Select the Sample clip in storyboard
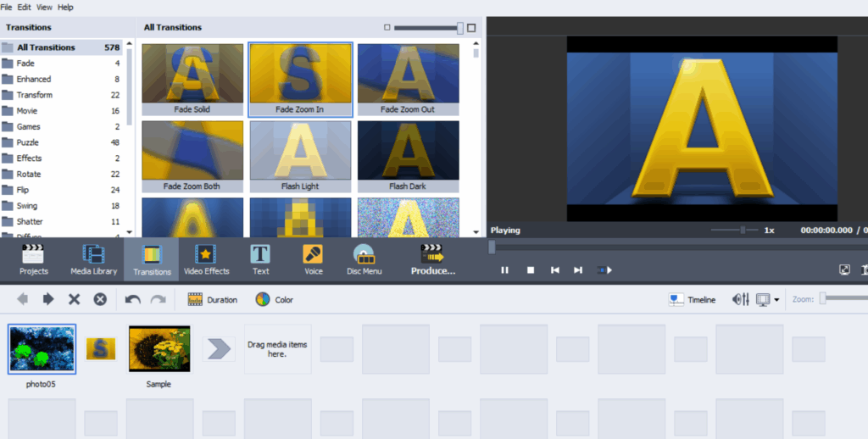 tap(159, 349)
